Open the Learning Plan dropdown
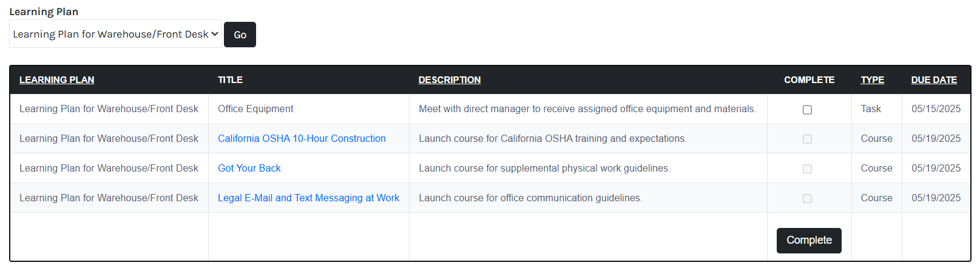 coord(115,34)
